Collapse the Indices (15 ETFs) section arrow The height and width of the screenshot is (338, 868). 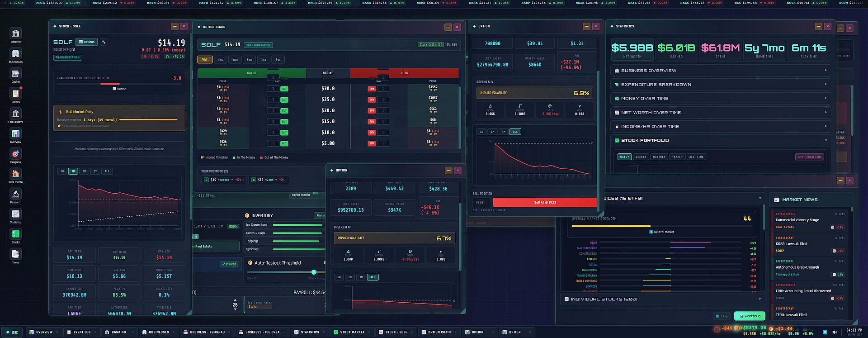[760, 198]
